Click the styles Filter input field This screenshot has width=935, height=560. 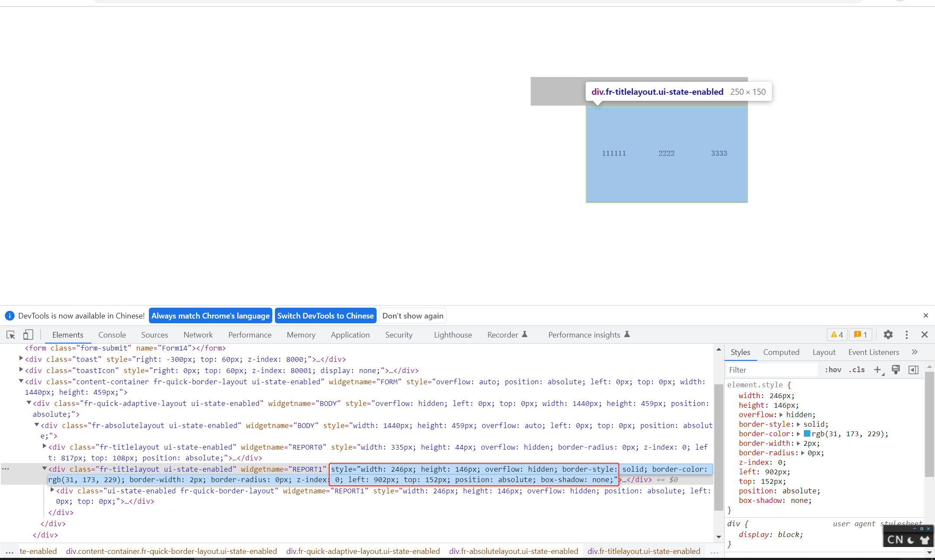[771, 370]
